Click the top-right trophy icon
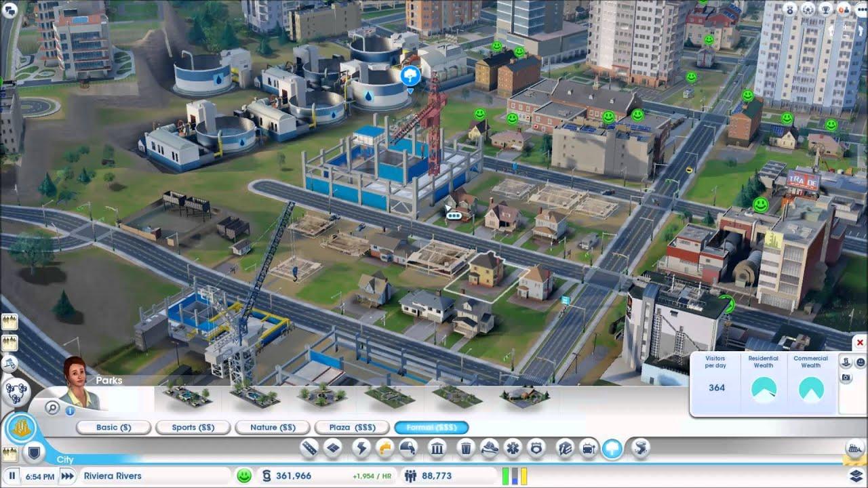 click(825, 9)
